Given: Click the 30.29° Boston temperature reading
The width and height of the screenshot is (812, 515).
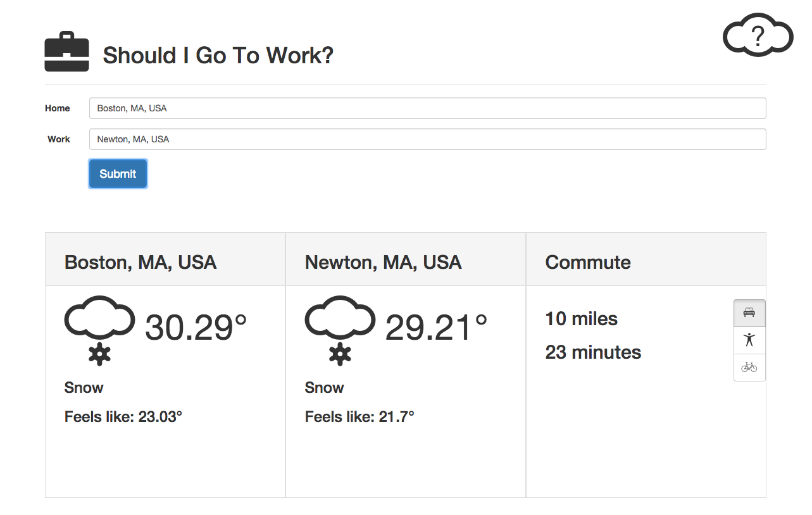Looking at the screenshot, I should [x=196, y=328].
